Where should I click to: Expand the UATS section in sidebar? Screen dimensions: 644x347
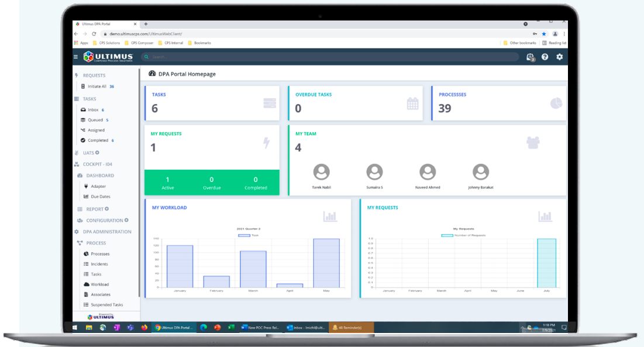coord(88,153)
